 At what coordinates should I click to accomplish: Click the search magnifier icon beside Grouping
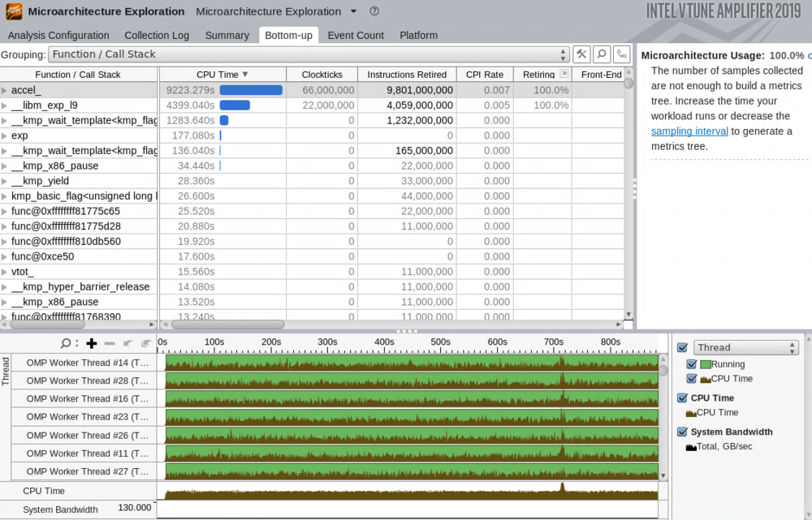pos(602,54)
